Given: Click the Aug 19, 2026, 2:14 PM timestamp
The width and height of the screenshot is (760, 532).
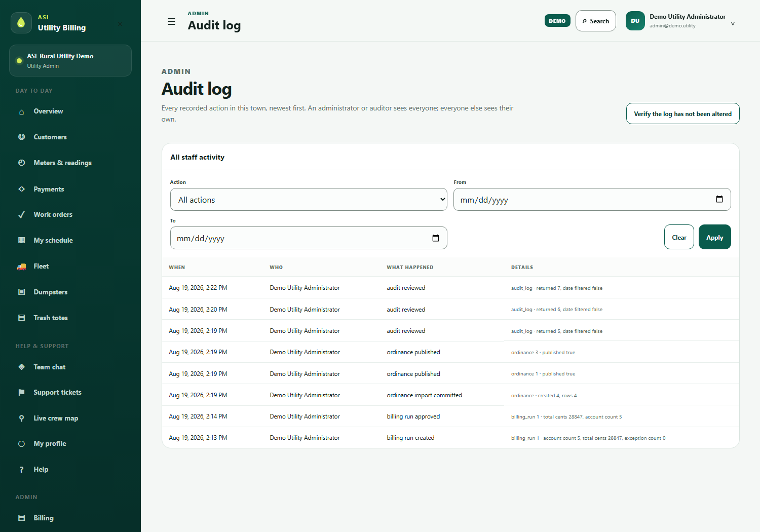Looking at the screenshot, I should tap(198, 416).
